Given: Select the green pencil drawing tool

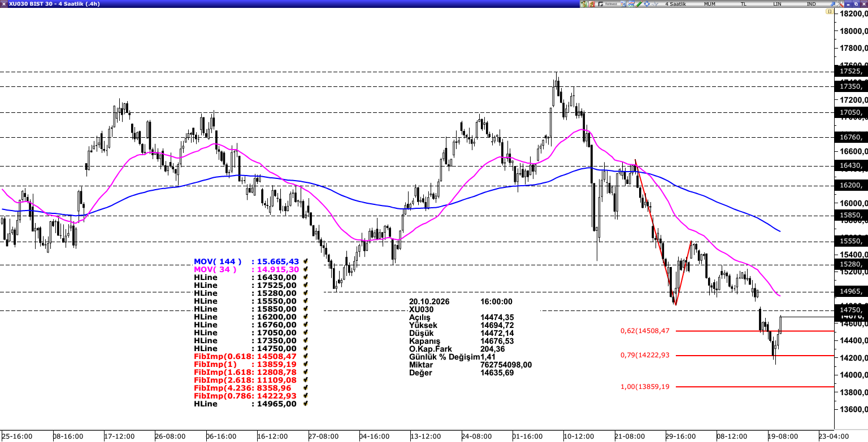Looking at the screenshot, I should pos(639,4).
